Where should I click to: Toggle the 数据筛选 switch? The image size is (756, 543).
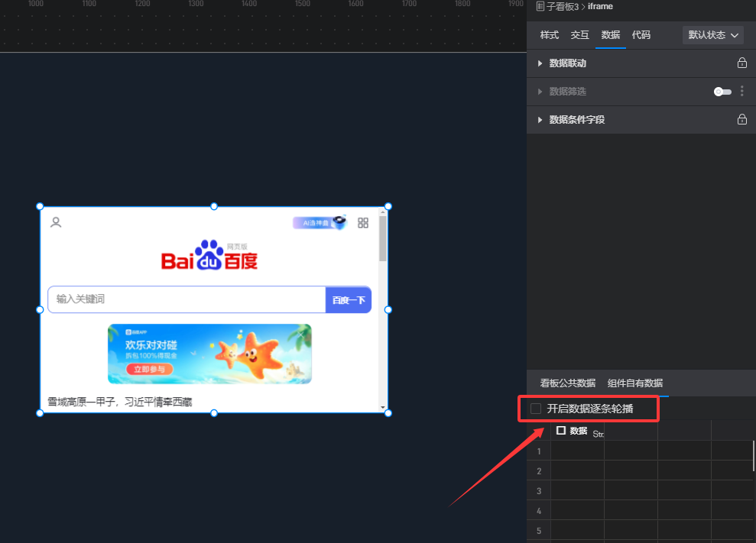coord(722,92)
